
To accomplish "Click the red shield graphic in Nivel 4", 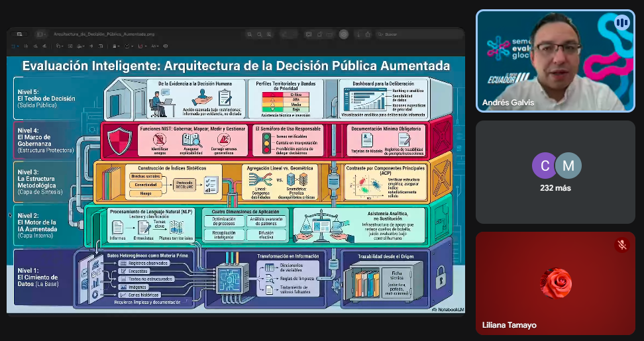I will point(119,140).
